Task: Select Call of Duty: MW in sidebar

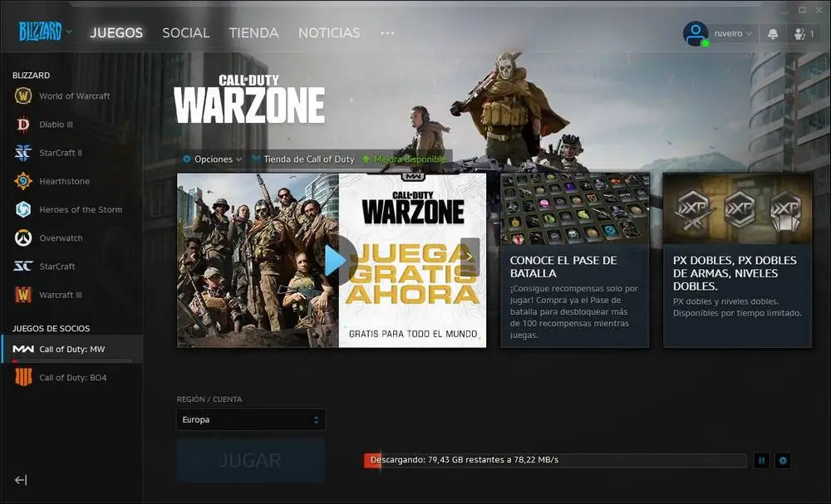Action: [x=71, y=349]
